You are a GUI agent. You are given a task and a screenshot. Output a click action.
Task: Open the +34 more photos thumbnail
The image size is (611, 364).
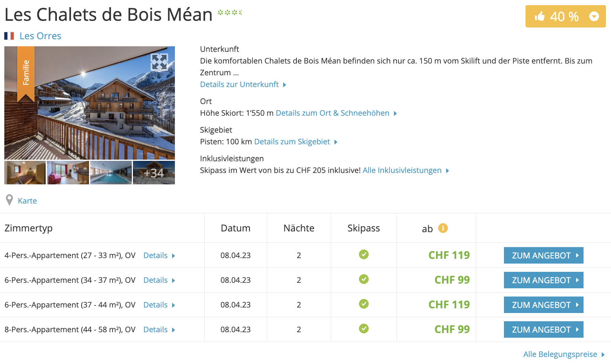[x=154, y=173]
